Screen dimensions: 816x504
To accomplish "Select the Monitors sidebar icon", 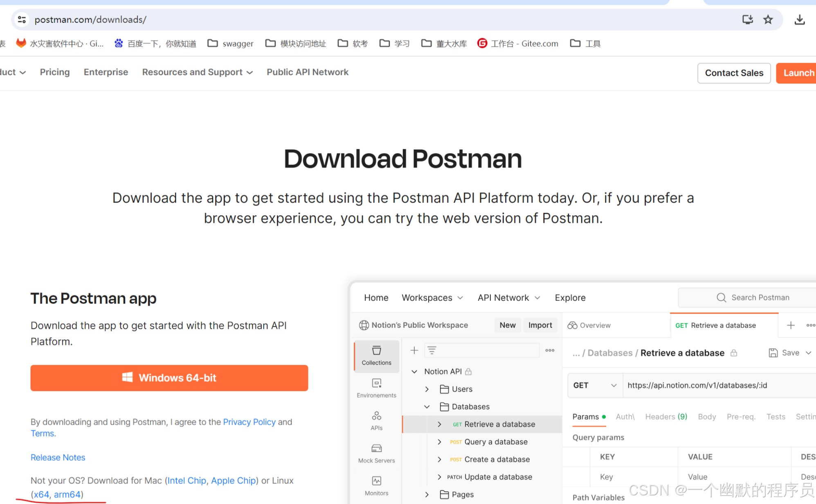I will 376,486.
